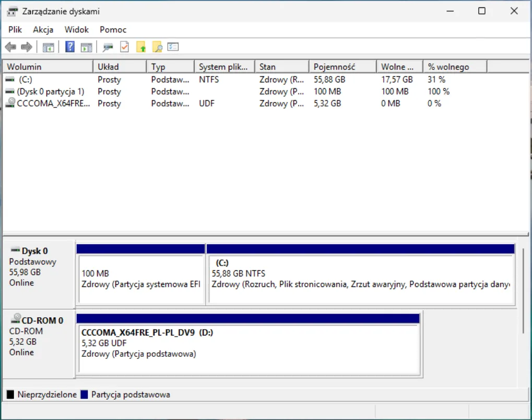The image size is (532, 420).
Task: Sort volumes by the Pojemność column header
Action: [x=334, y=67]
